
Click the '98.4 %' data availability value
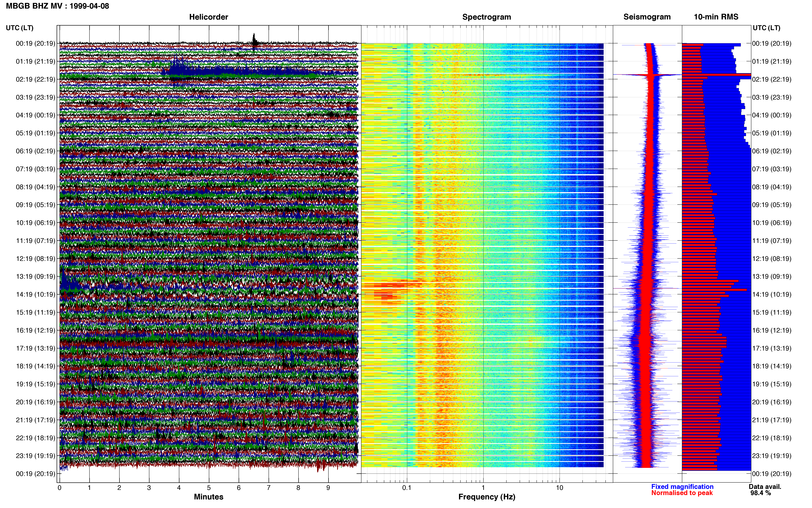click(761, 493)
